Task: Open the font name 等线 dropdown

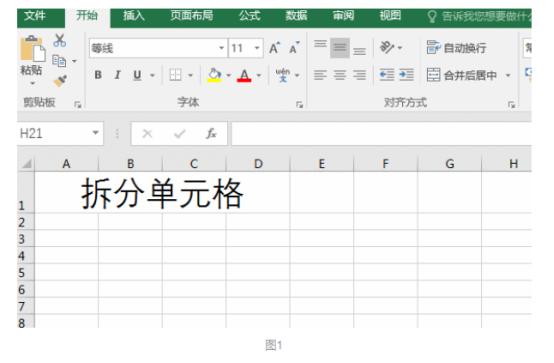Action: click(222, 48)
